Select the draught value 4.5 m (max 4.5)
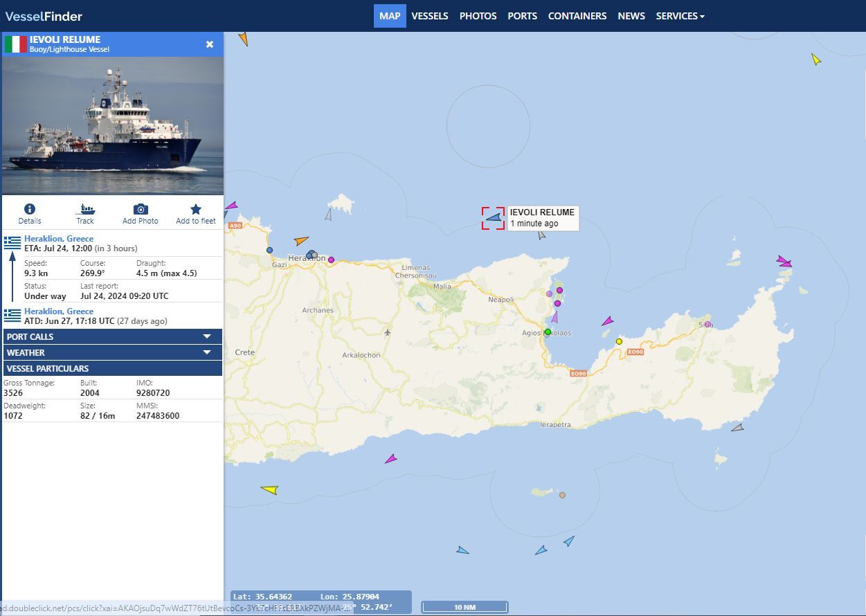 166,273
